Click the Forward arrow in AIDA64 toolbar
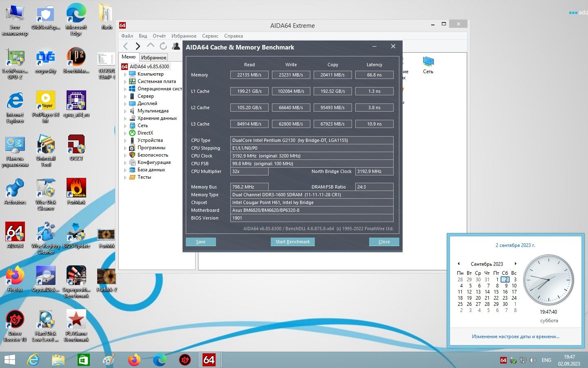This screenshot has height=368, width=588. coord(138,46)
